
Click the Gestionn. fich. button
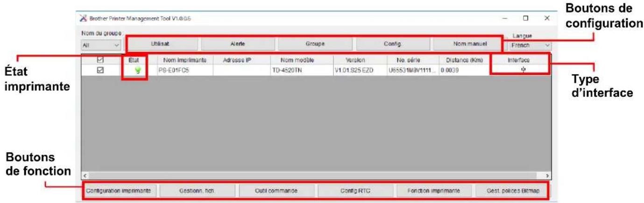197,191
